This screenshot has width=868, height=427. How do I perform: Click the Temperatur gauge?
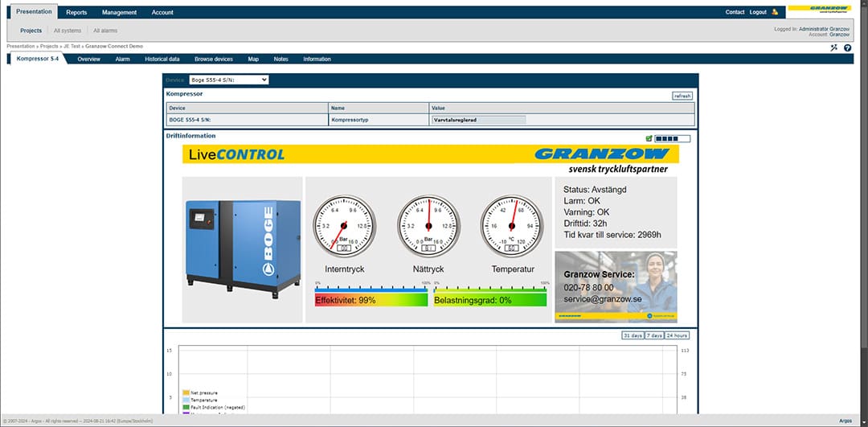click(x=511, y=227)
